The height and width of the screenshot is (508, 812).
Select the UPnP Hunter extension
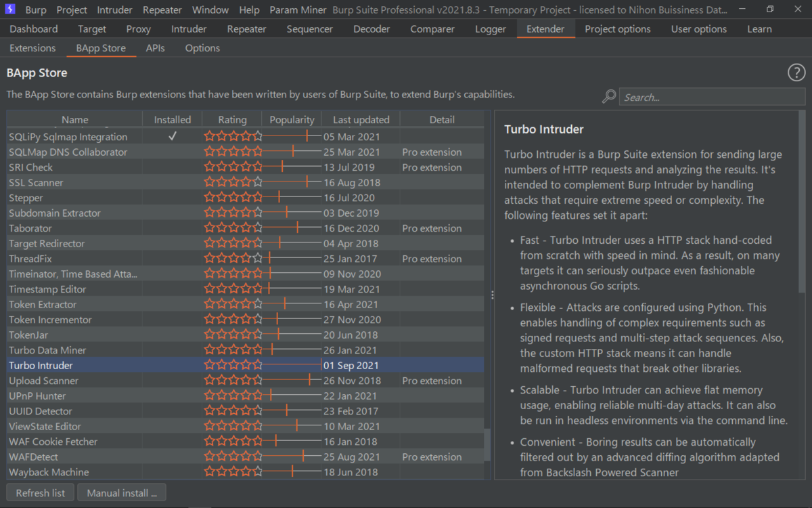[245, 396]
